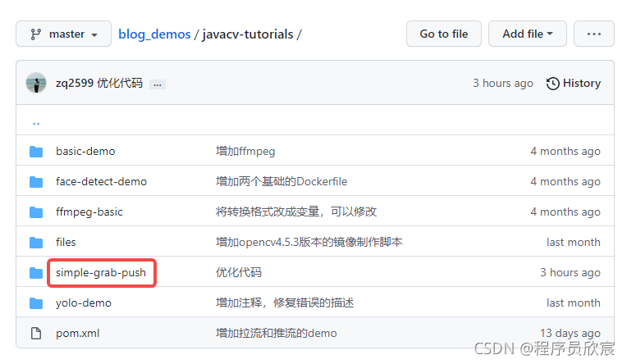Open yolo-demo folder
Screen dimensions: 627x364
click(x=84, y=303)
